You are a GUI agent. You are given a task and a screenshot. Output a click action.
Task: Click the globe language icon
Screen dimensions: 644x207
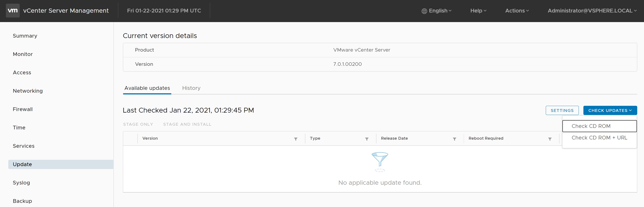424,11
